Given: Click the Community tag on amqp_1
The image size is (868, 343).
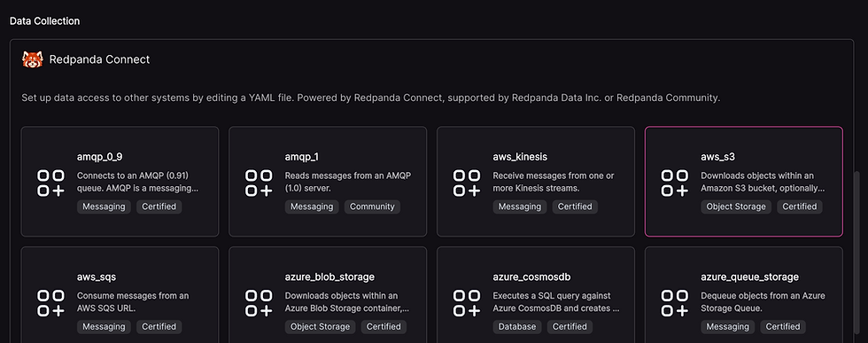Looking at the screenshot, I should (372, 207).
